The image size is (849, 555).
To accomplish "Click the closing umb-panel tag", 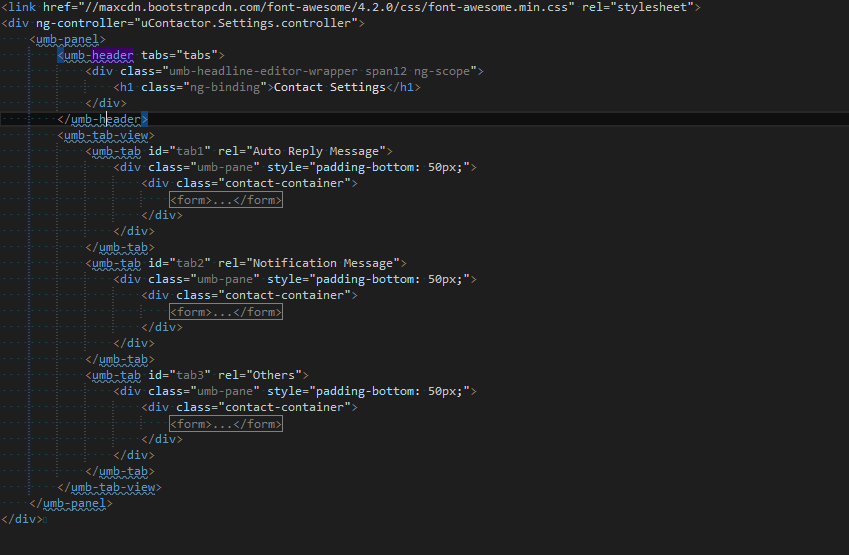I will tap(71, 504).
